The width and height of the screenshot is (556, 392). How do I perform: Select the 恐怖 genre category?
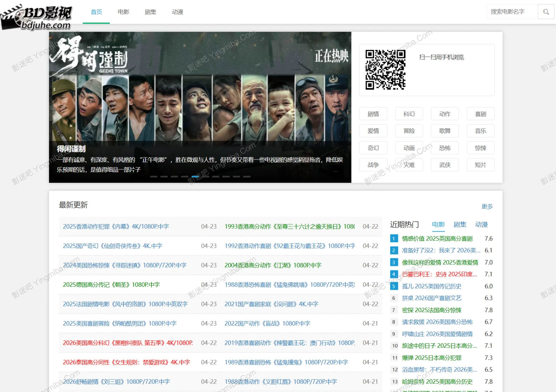click(x=445, y=148)
